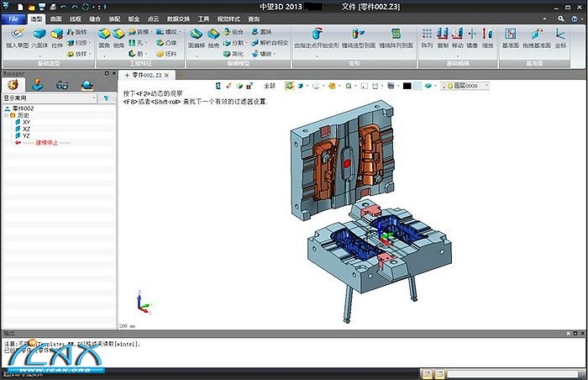588x380 pixels.
Task: Close the 零件002.Z3 document tab
Action: 166,76
